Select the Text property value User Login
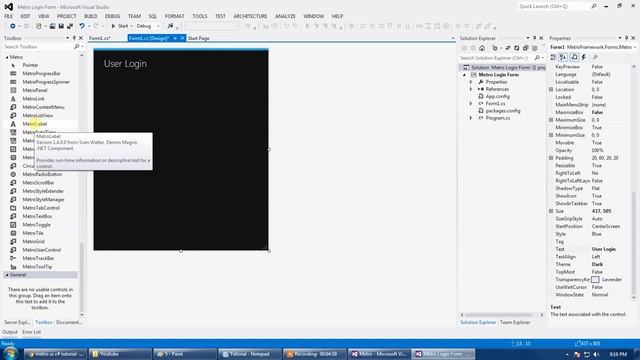Image resolution: width=640 pixels, height=360 pixels. (x=604, y=249)
